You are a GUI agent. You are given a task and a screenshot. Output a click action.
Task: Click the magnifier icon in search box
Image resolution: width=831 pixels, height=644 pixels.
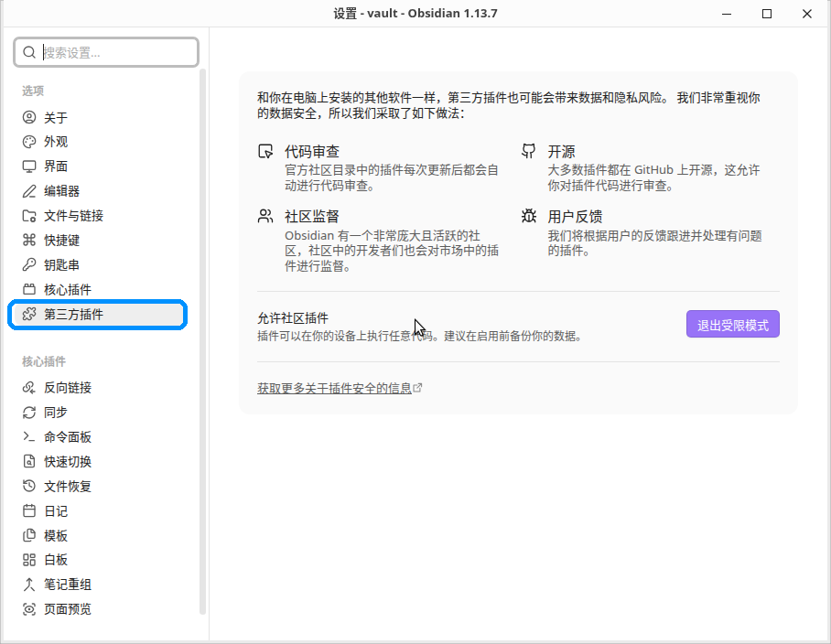29,52
